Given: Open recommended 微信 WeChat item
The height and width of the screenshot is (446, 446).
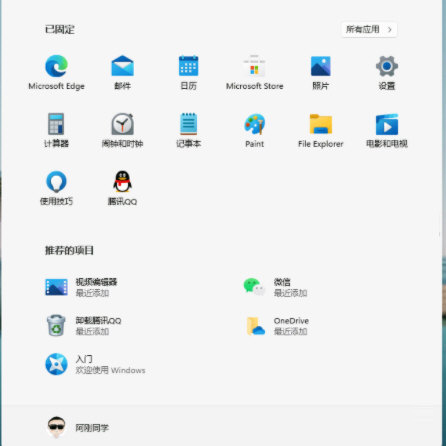Looking at the screenshot, I should click(x=275, y=287).
